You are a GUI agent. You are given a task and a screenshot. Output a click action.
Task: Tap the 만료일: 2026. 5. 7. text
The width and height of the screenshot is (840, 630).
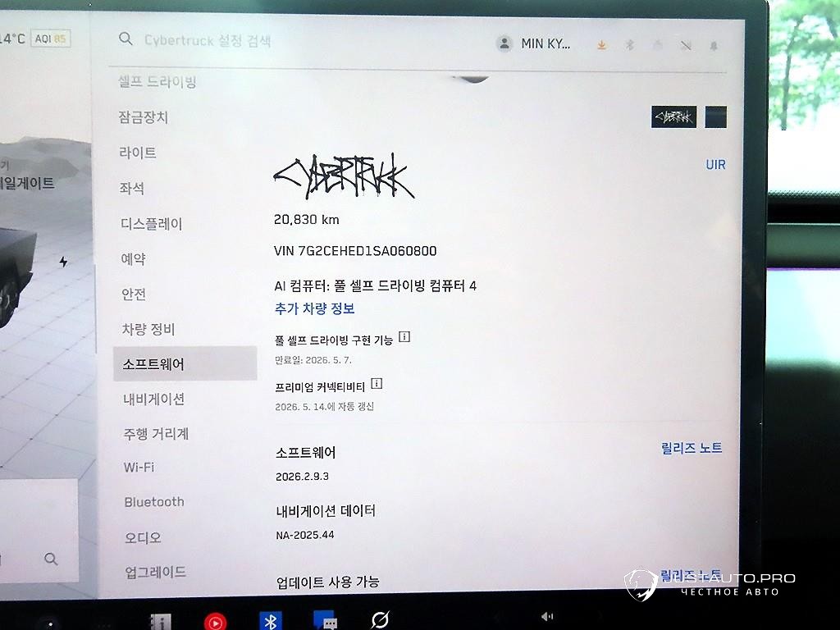click(x=313, y=360)
